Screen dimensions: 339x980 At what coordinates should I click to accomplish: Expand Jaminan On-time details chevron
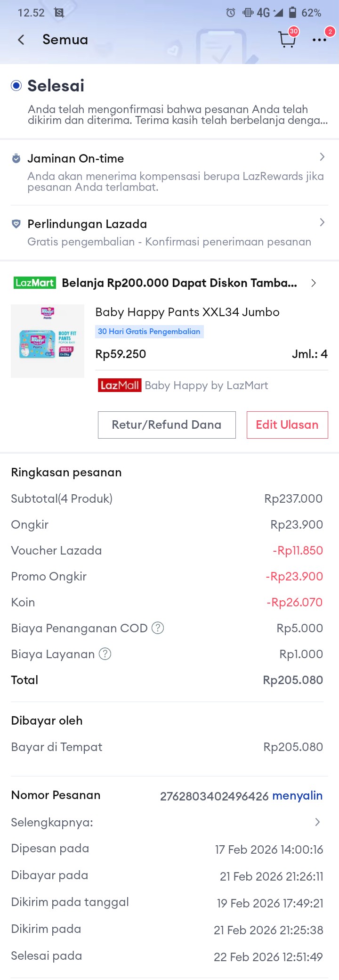click(x=322, y=157)
